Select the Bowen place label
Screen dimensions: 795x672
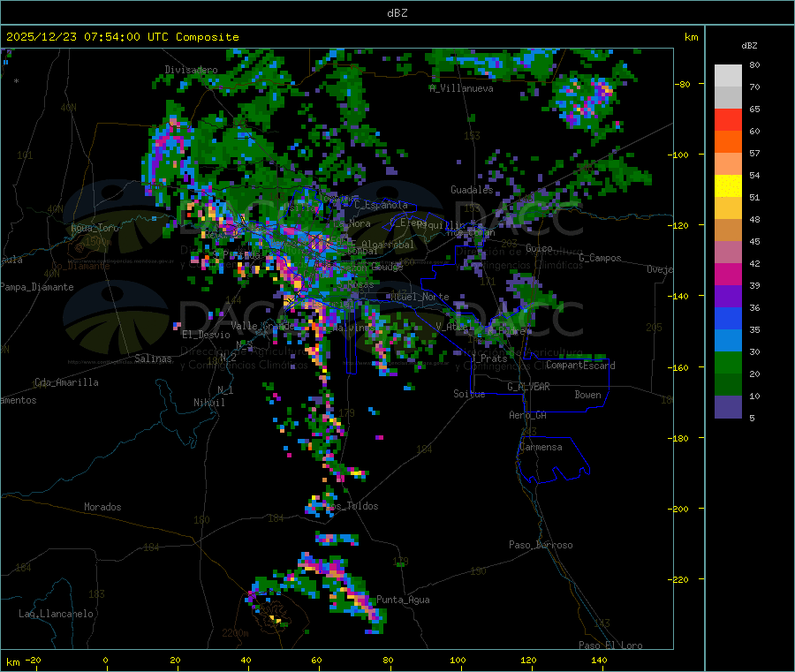(587, 395)
